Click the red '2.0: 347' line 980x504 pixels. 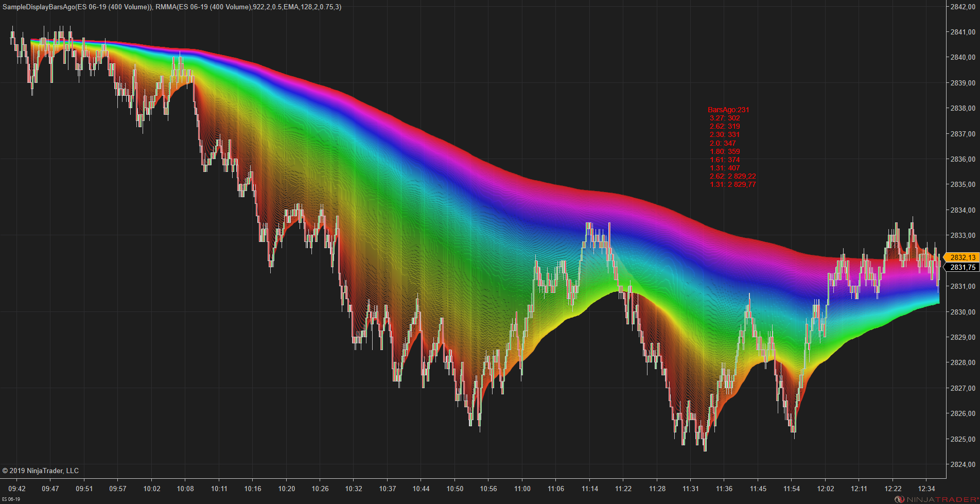pos(723,143)
